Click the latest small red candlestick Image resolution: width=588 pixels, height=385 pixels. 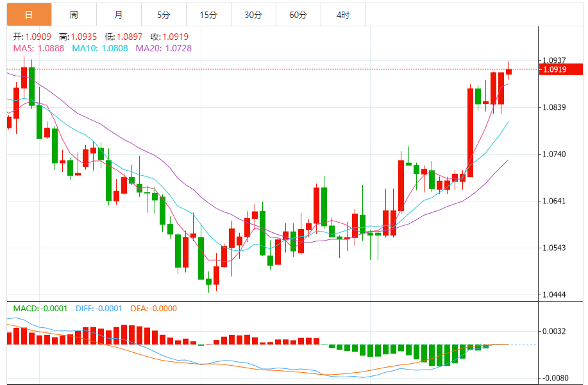click(x=508, y=72)
